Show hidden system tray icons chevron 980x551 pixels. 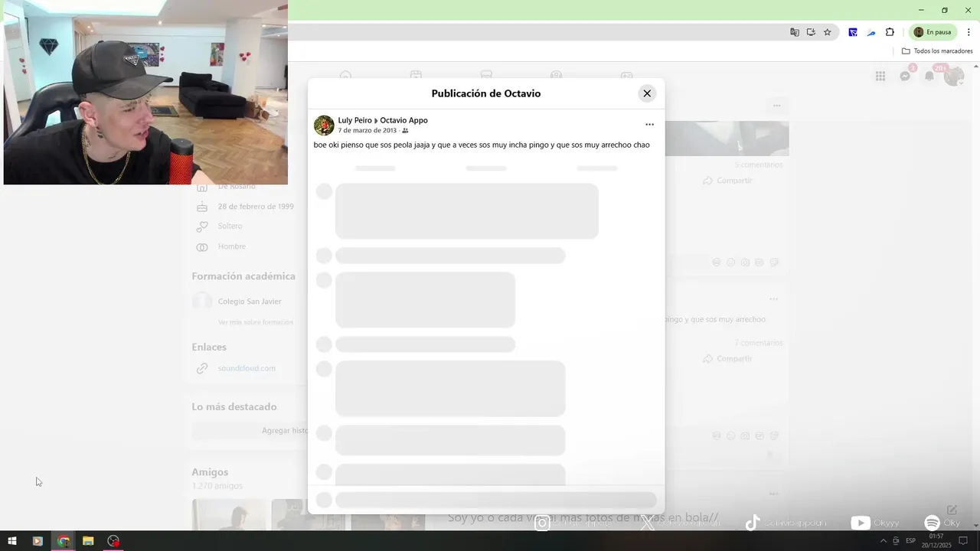click(883, 541)
